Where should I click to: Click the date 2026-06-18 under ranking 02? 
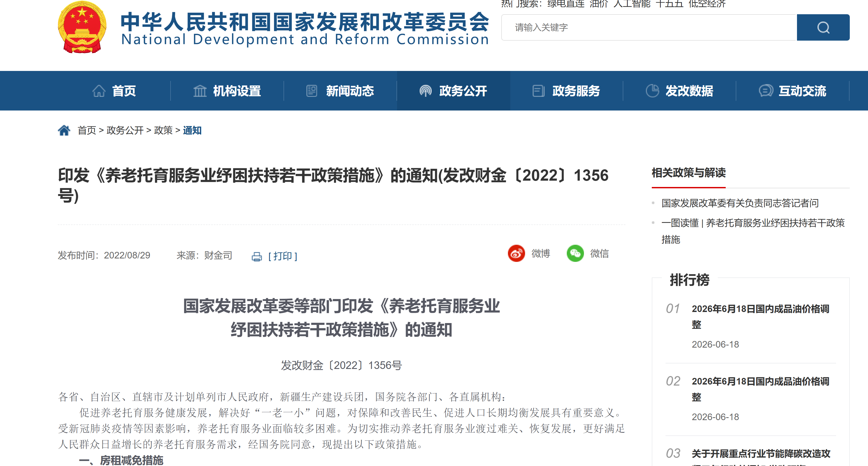(x=715, y=417)
